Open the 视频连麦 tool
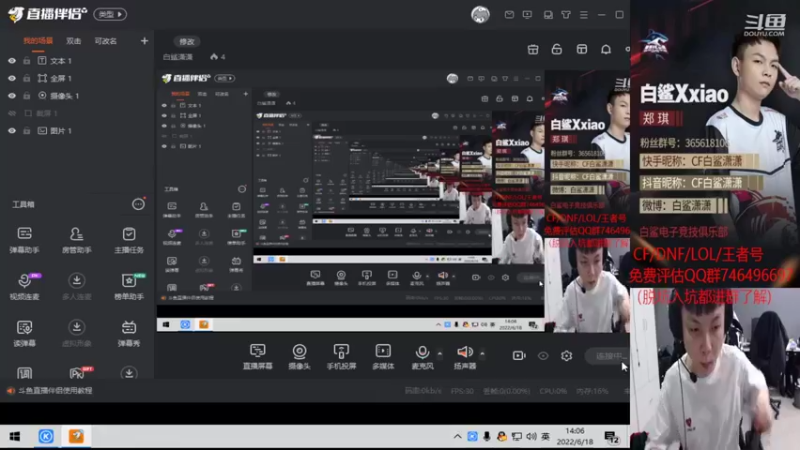The width and height of the screenshot is (800, 450). point(24,286)
